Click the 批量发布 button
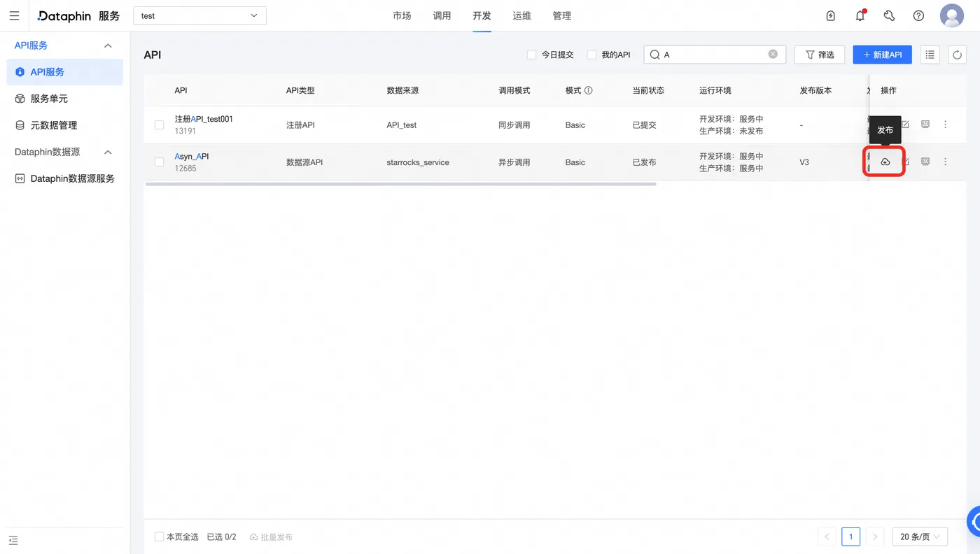The width and height of the screenshot is (980, 554). click(271, 537)
